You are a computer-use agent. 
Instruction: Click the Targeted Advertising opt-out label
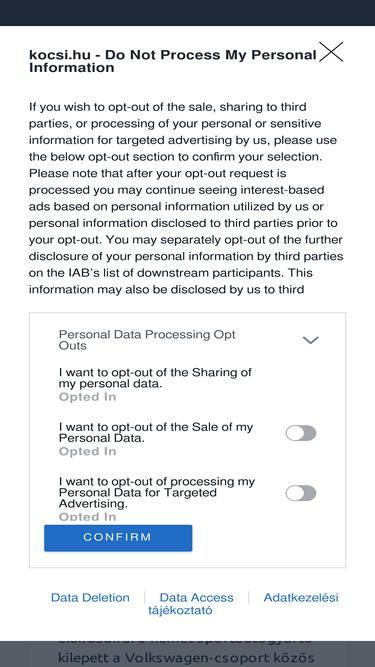click(157, 493)
